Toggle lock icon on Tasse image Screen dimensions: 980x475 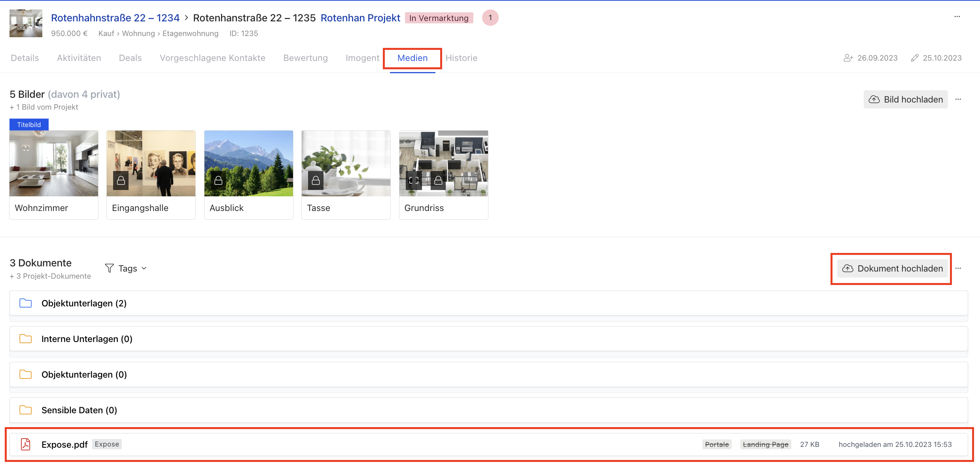coord(316,180)
